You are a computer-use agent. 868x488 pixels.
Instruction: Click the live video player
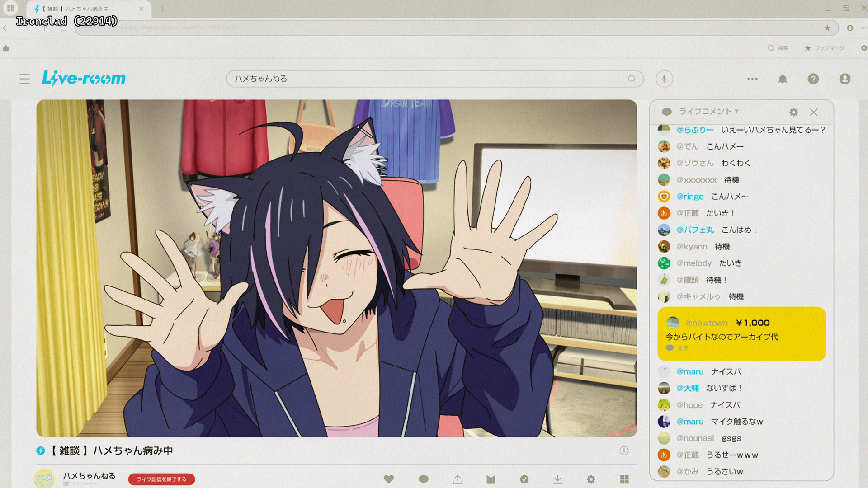pyautogui.click(x=336, y=268)
